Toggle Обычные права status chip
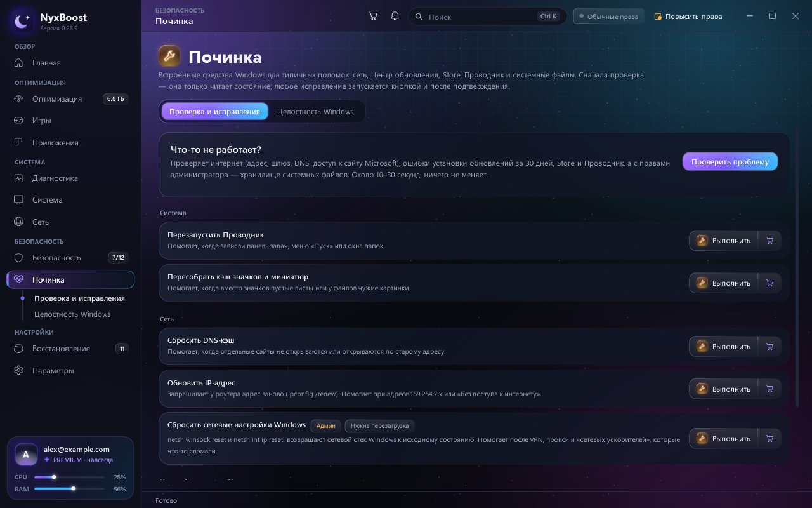812x508 pixels. (x=608, y=17)
